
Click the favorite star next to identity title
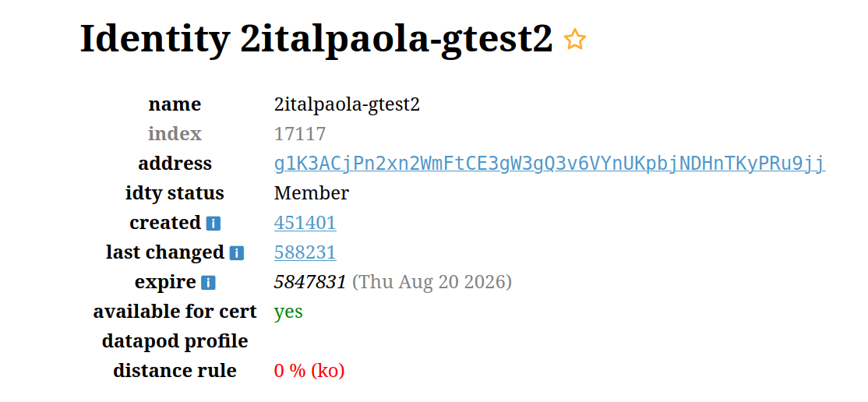coord(575,40)
